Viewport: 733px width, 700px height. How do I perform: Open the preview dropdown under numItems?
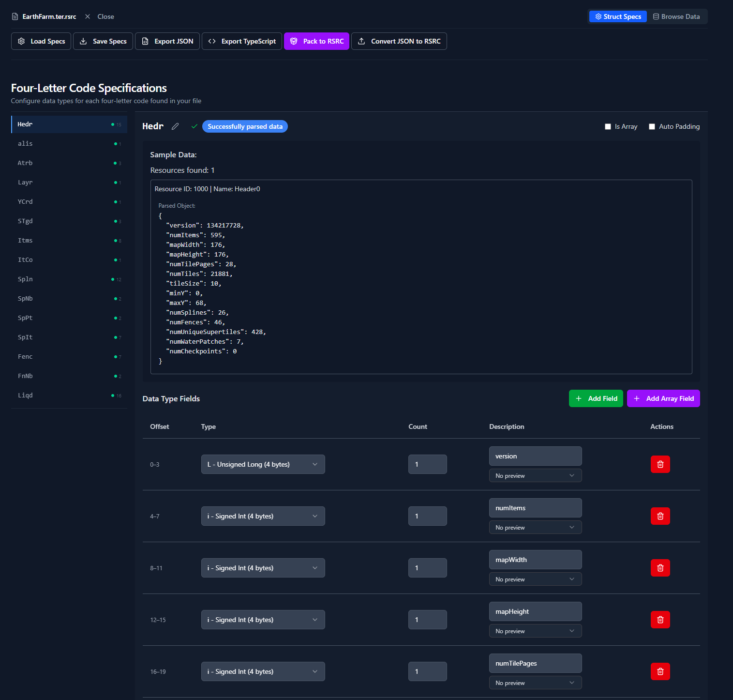[535, 527]
